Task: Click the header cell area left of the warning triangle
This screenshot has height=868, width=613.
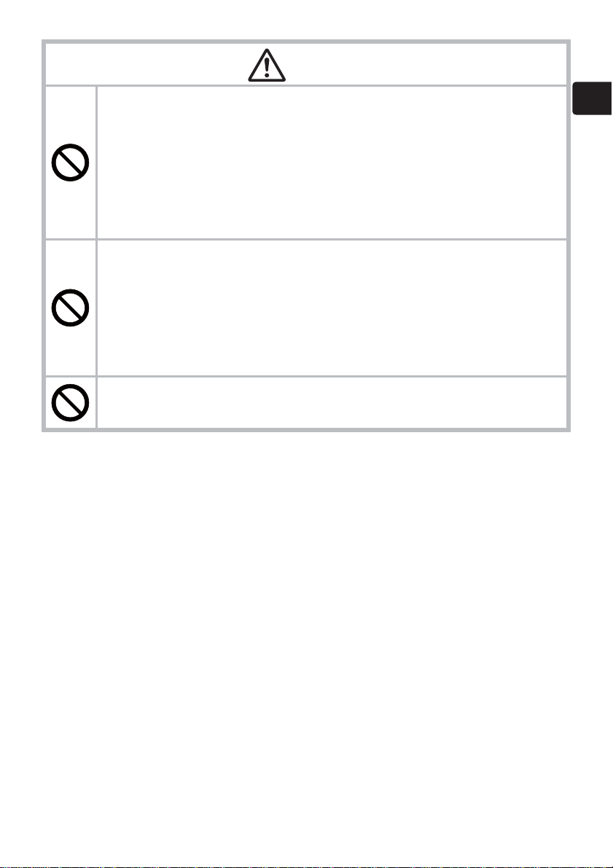Action: pyautogui.click(x=147, y=63)
